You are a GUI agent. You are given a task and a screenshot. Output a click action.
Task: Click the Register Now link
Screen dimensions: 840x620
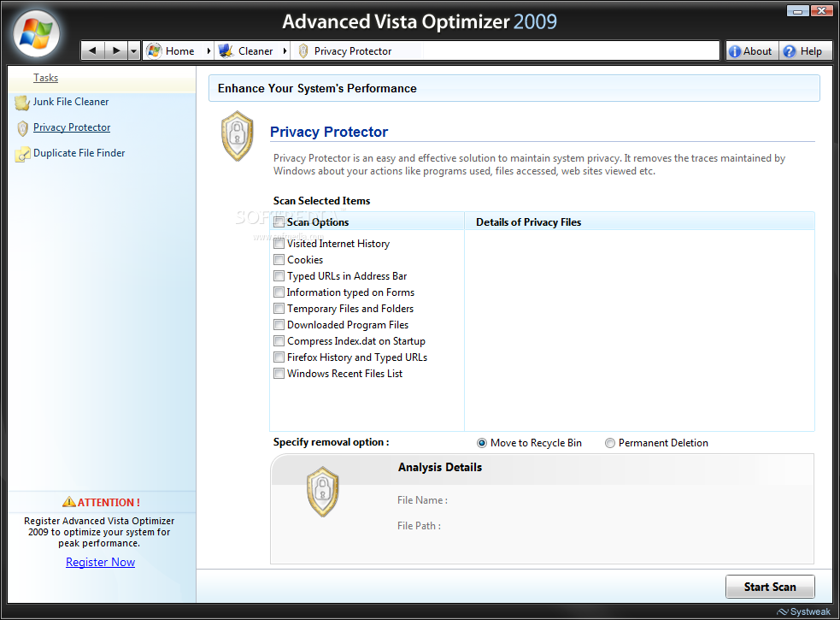[x=100, y=562]
